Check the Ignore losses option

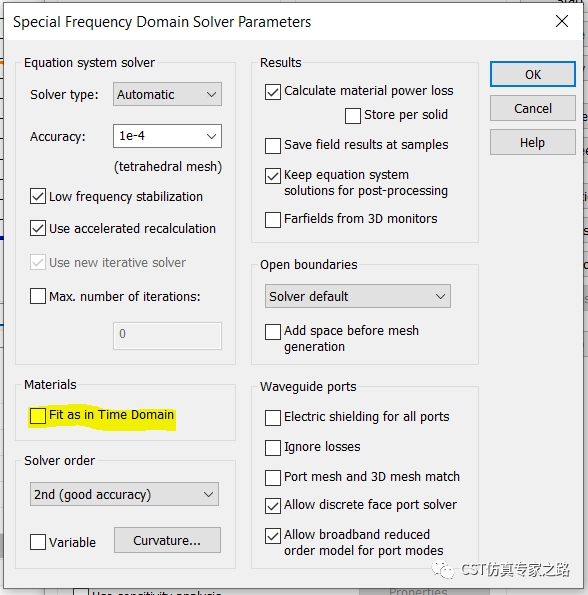click(x=273, y=448)
